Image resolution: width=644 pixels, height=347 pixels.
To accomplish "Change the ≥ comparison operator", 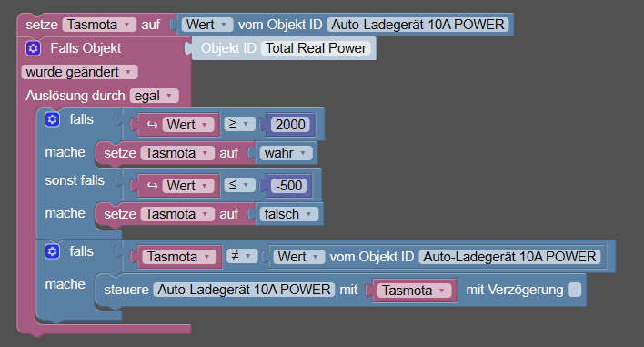I will coord(239,124).
